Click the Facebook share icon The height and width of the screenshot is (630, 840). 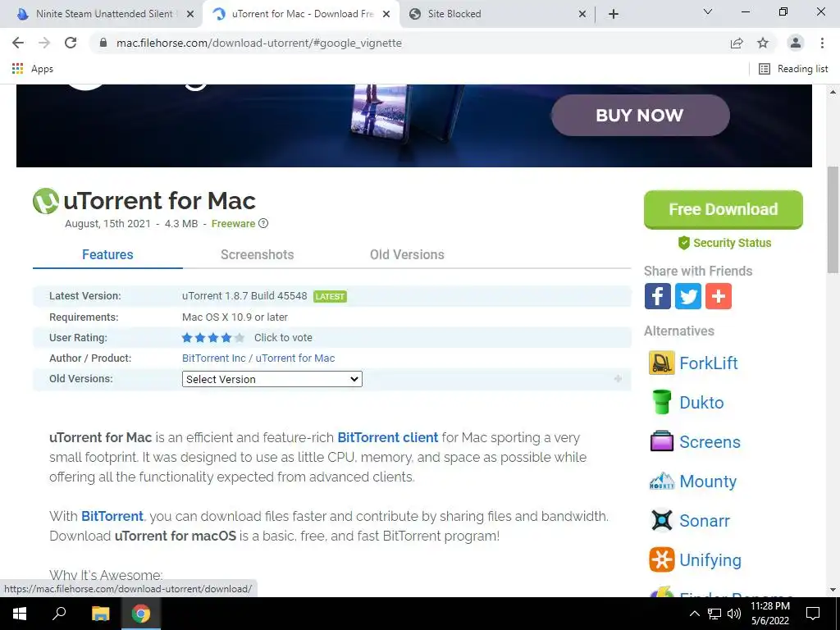(657, 296)
